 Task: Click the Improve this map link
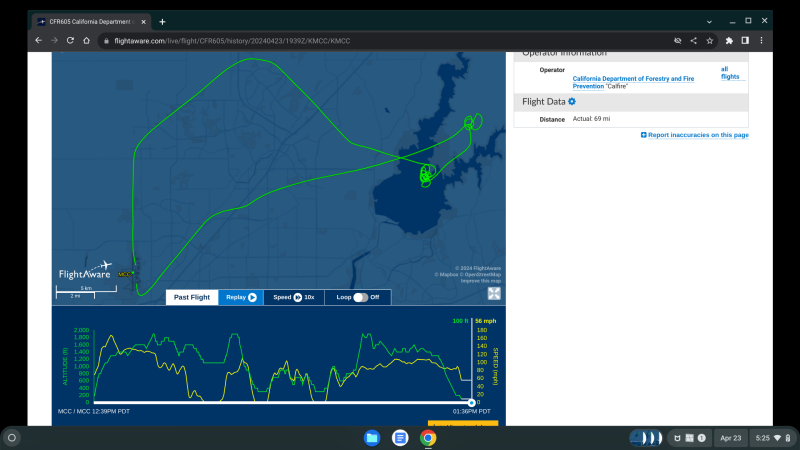481,281
